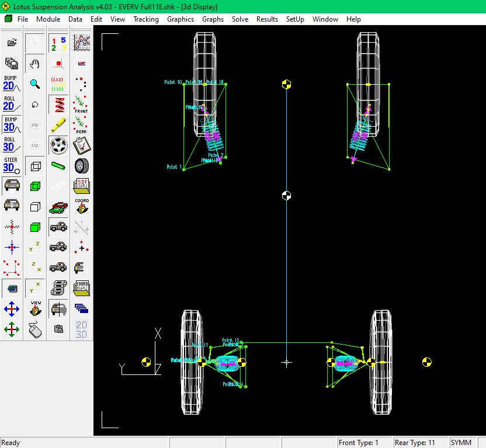Open the Window menu
Image resolution: width=486 pixels, height=448 pixels.
[x=325, y=19]
